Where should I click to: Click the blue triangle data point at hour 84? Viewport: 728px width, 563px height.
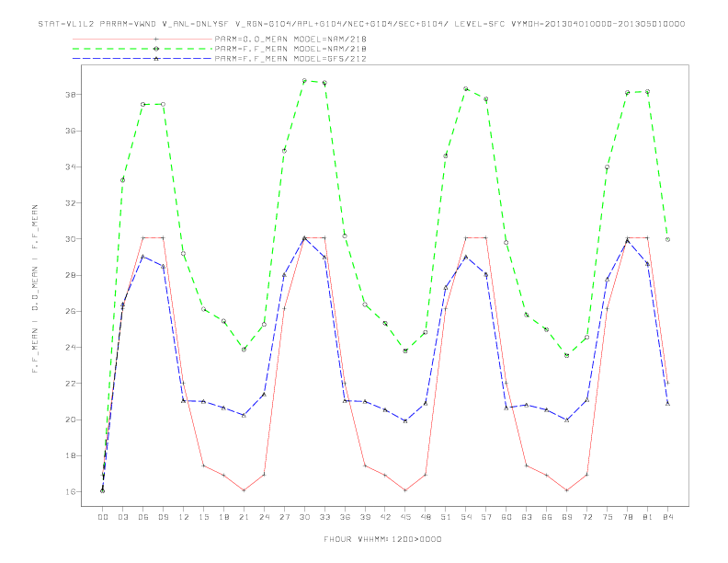[667, 404]
